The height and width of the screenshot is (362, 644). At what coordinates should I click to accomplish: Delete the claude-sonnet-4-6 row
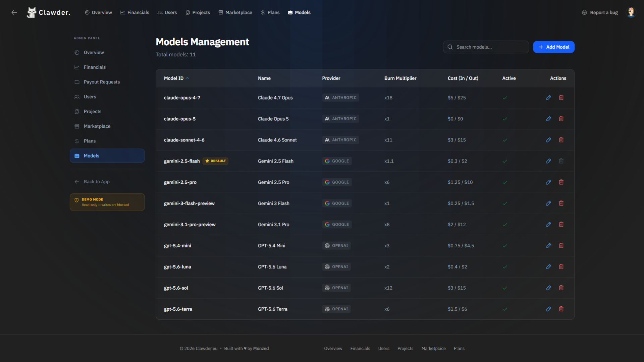tap(561, 140)
